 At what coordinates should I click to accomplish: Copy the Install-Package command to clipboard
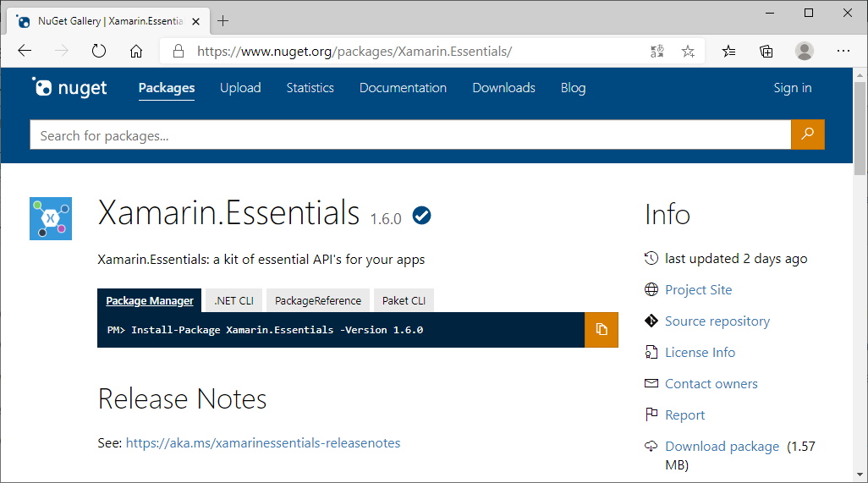click(x=602, y=329)
